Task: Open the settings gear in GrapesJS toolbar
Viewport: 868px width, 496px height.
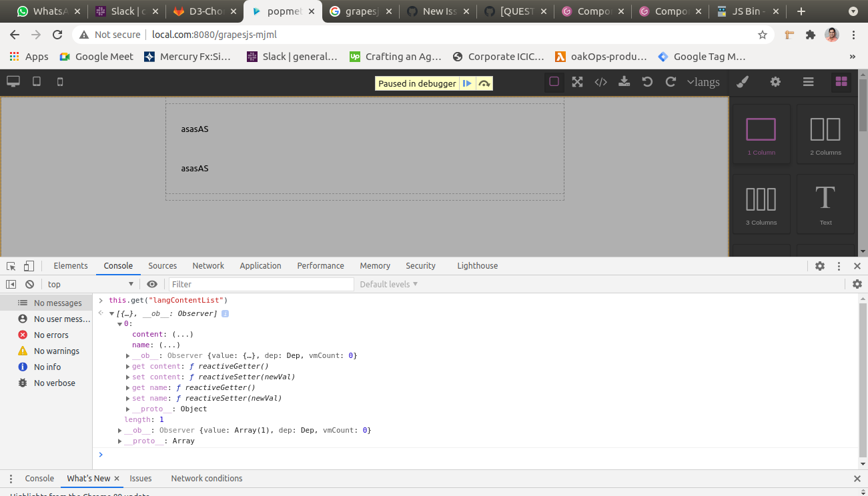Action: click(x=775, y=81)
